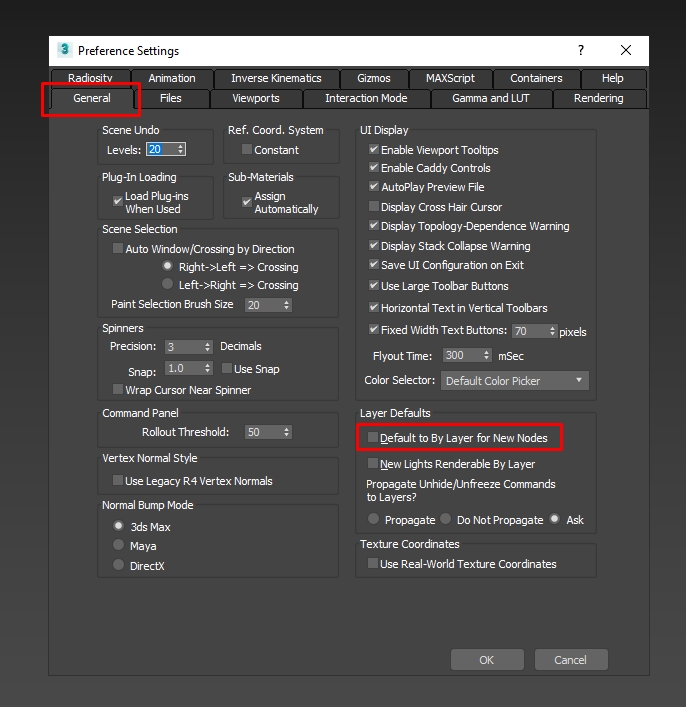
Task: Click the question mark help button
Action: coord(581,50)
